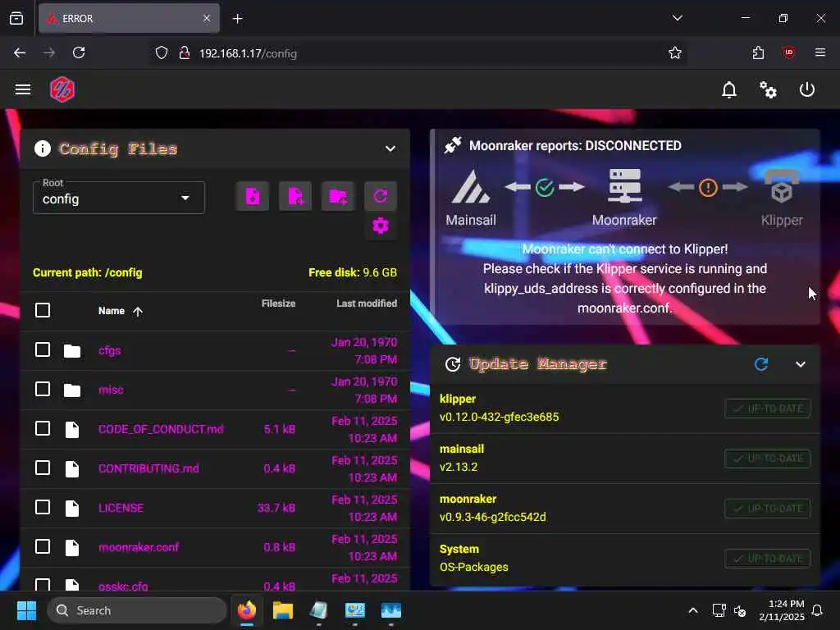Open Firefox application menu
Screen dimensions: 840x630
[820, 52]
